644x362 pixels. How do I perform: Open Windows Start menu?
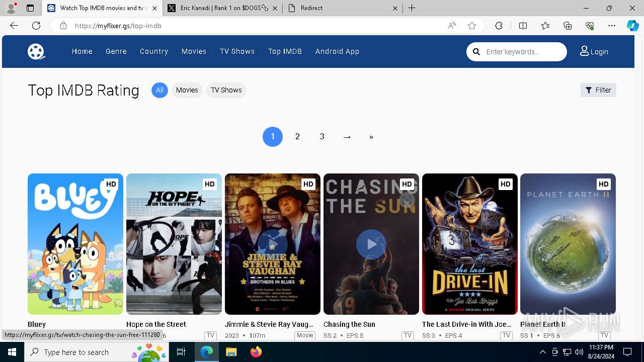click(12, 352)
